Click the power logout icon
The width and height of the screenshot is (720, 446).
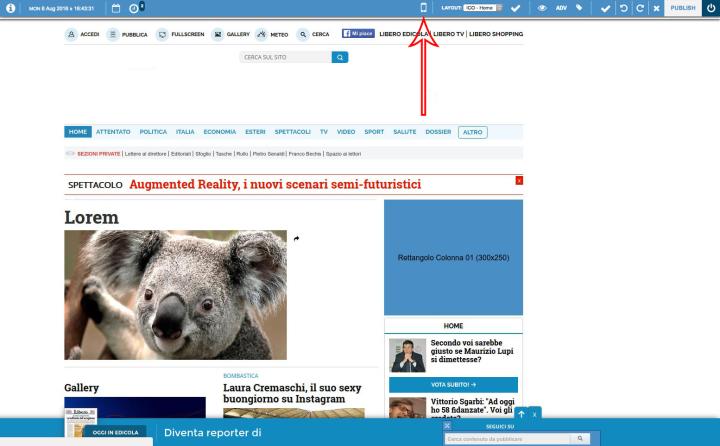(710, 8)
